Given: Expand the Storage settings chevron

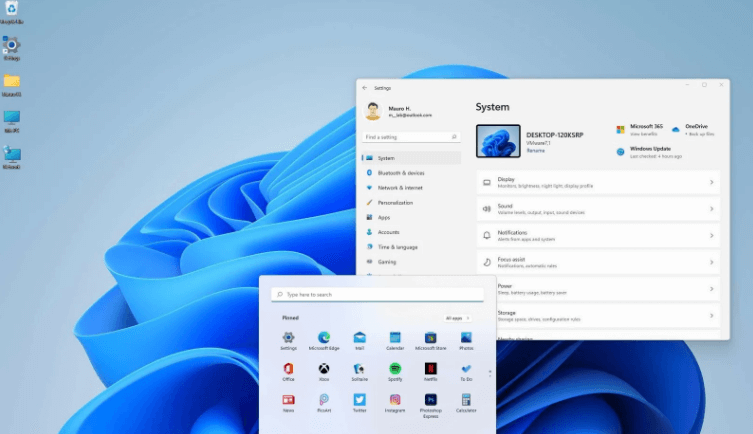Looking at the screenshot, I should (712, 315).
